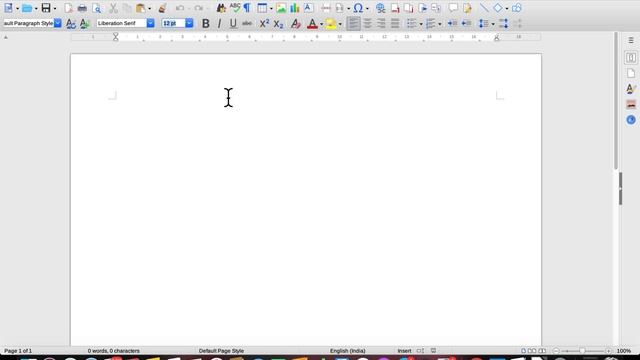Viewport: 640px width, 360px height.
Task: Toggle Track Changes recording icon
Action: point(467,8)
